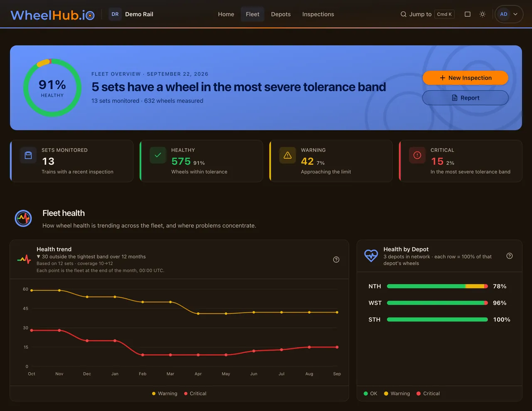This screenshot has width=532, height=411.
Task: Click the STH depot health bar
Action: [x=437, y=319]
